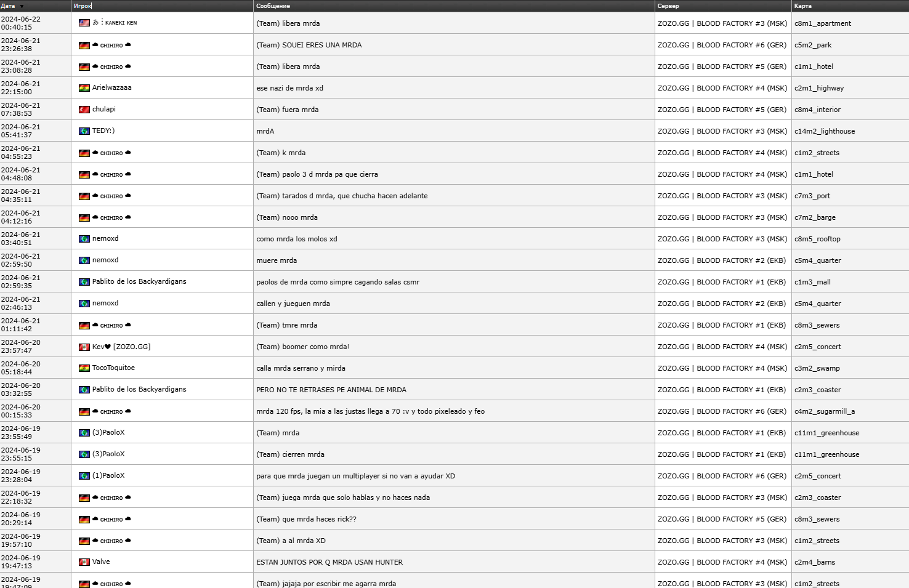Click the globe icon beside (1)PaoloX
The height and width of the screenshot is (588, 909).
(x=84, y=476)
